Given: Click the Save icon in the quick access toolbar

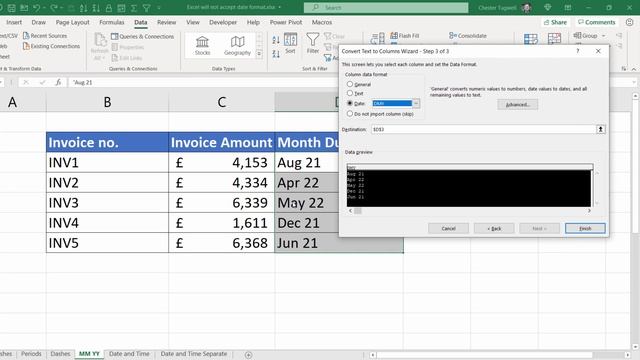Looking at the screenshot, I should click(11, 8).
